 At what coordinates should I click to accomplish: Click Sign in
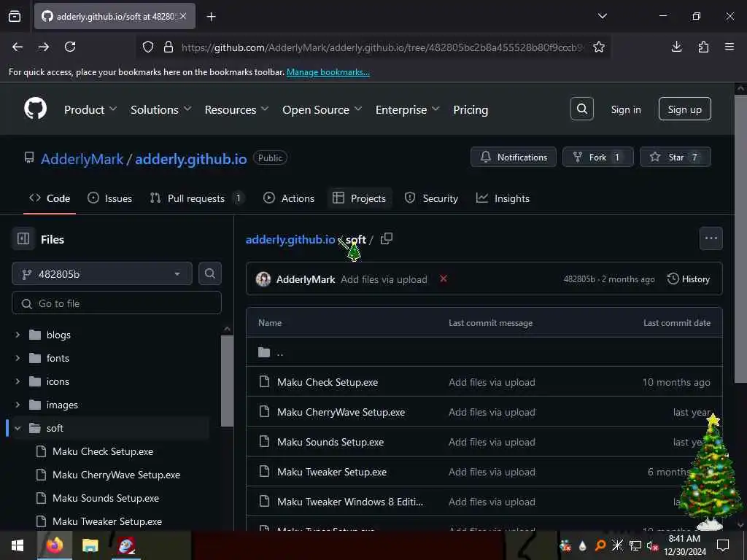point(625,109)
